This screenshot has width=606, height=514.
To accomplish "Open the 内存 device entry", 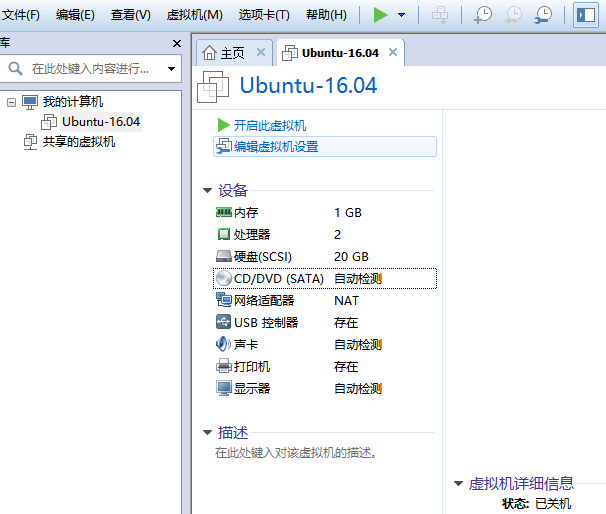I will tap(325, 213).
